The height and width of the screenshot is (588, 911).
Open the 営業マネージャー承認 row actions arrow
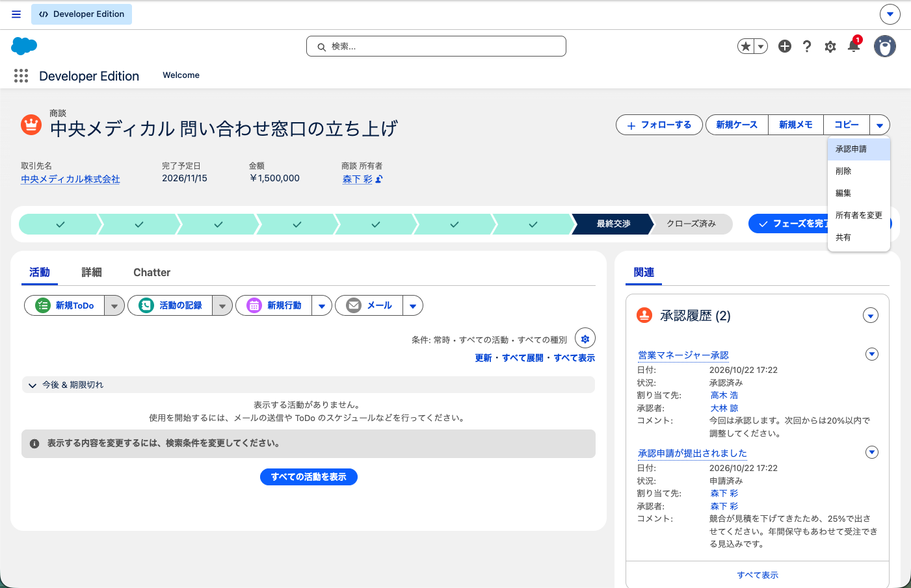pos(872,354)
